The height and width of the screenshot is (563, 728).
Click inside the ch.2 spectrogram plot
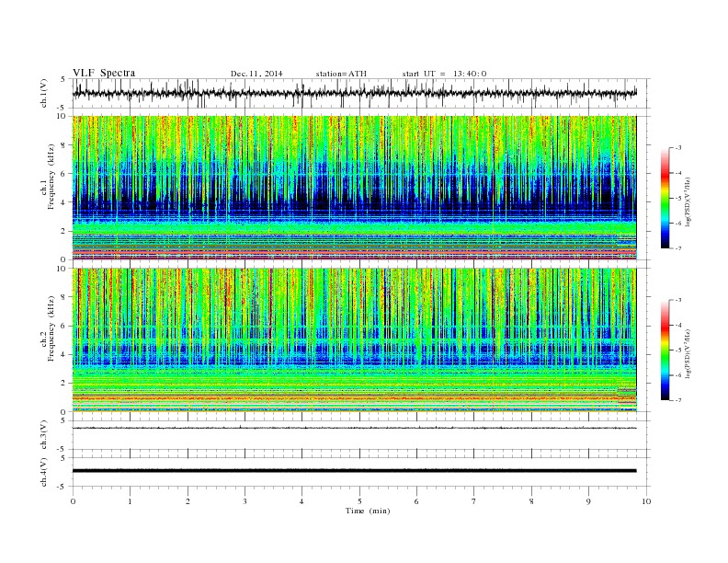tap(354, 340)
